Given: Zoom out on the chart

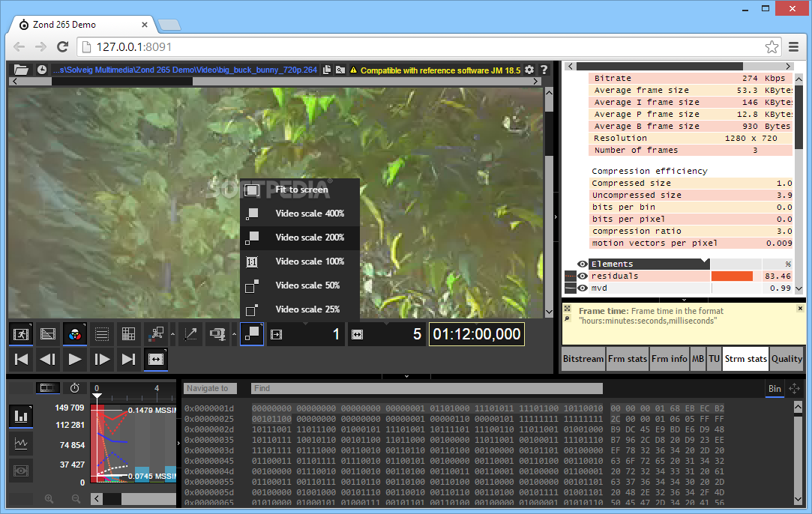Looking at the screenshot, I should 76,498.
